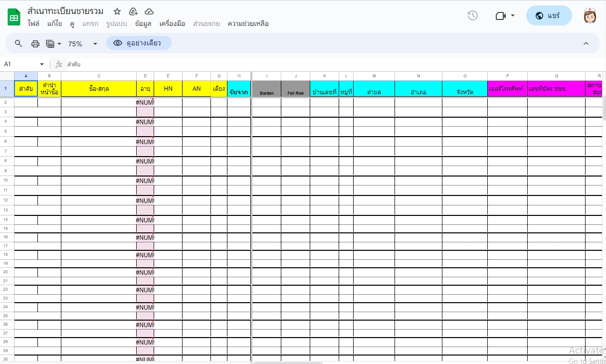Star this spreadsheet document

[x=117, y=11]
